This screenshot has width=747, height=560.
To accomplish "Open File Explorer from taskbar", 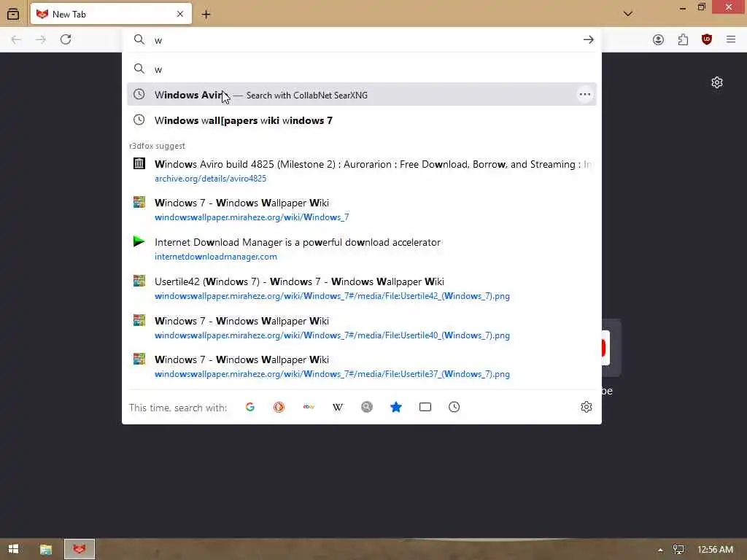I will coord(46,550).
